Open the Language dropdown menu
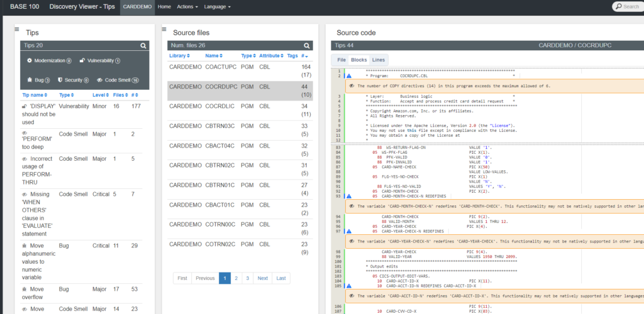This screenshot has height=314, width=644. [218, 6]
